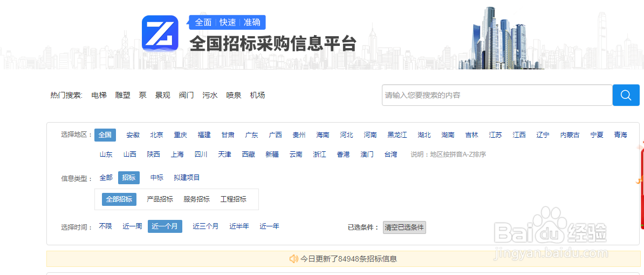
Task: Select 青海 region
Action: (621, 135)
